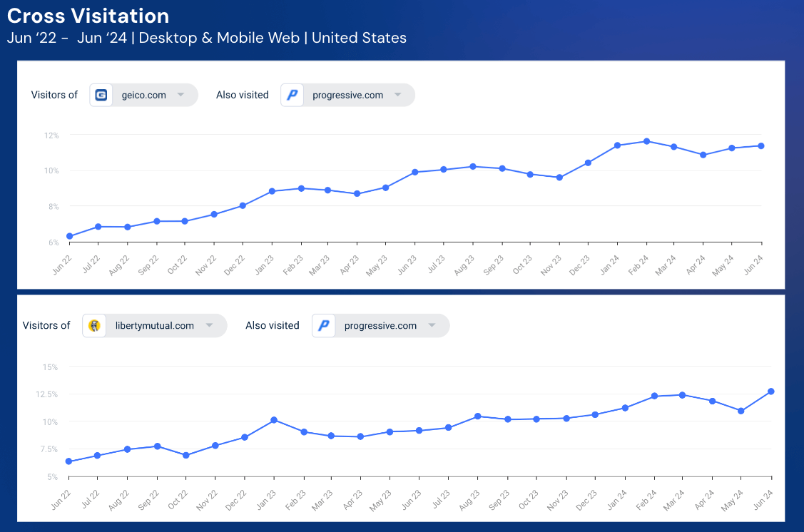
Task: Click the Jun '22 starting point on Geico chart
Action: tap(69, 235)
